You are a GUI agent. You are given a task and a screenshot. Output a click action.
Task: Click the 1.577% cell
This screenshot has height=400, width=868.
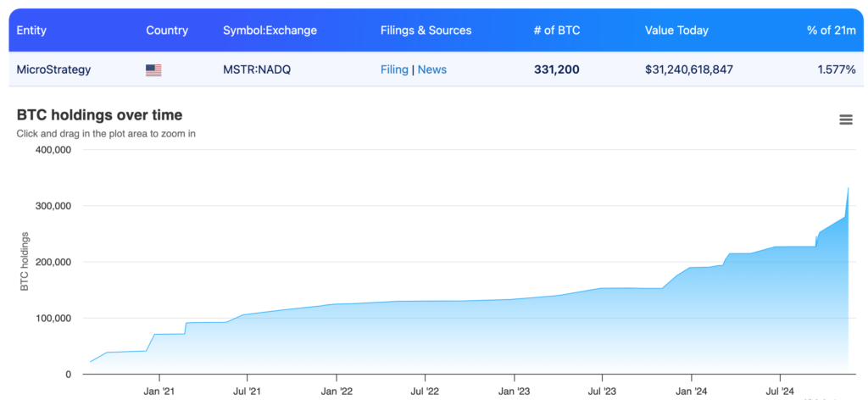837,69
